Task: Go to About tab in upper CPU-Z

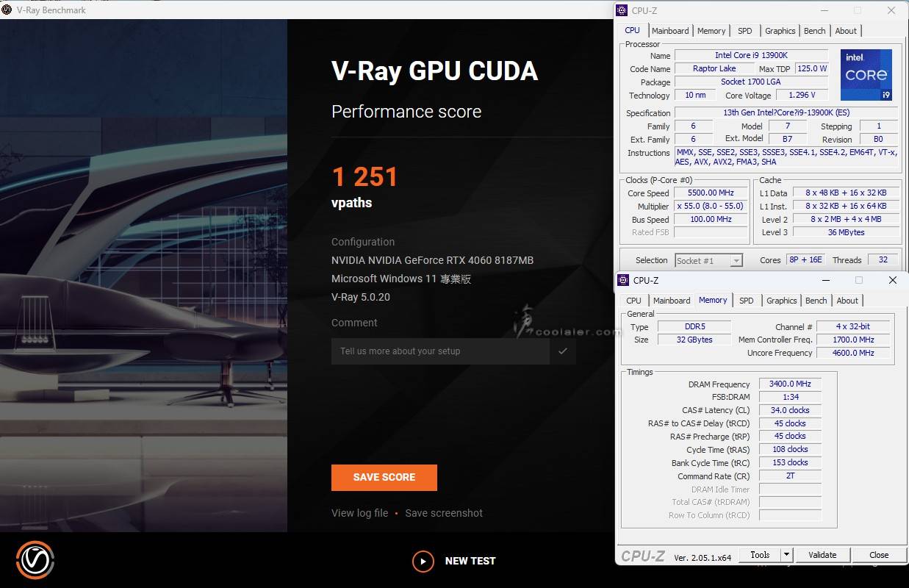Action: click(x=846, y=31)
